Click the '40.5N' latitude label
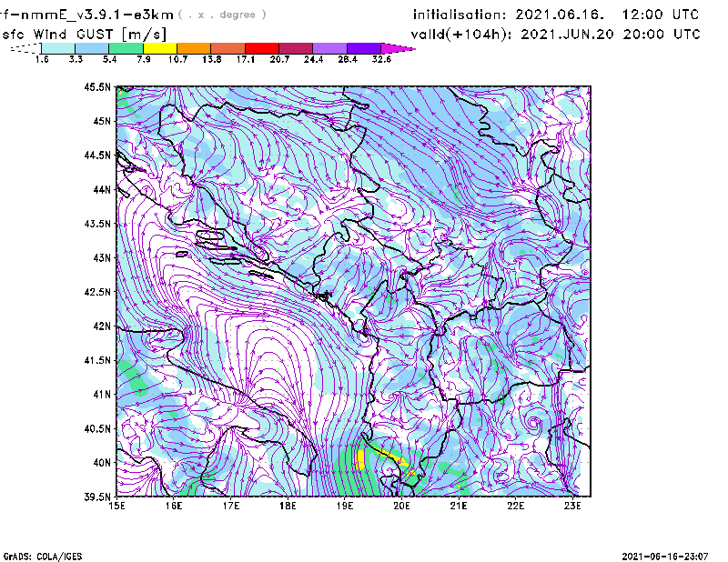The height and width of the screenshot is (562, 728). point(97,428)
